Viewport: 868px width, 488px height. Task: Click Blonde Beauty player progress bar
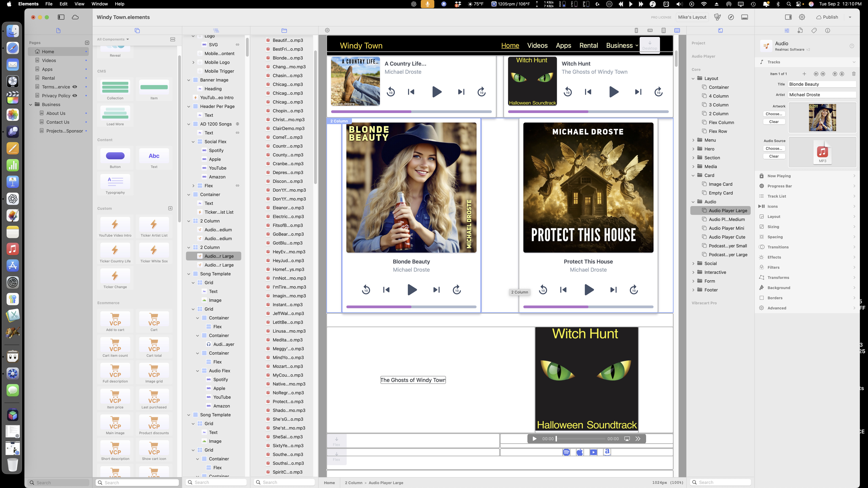[411, 307]
